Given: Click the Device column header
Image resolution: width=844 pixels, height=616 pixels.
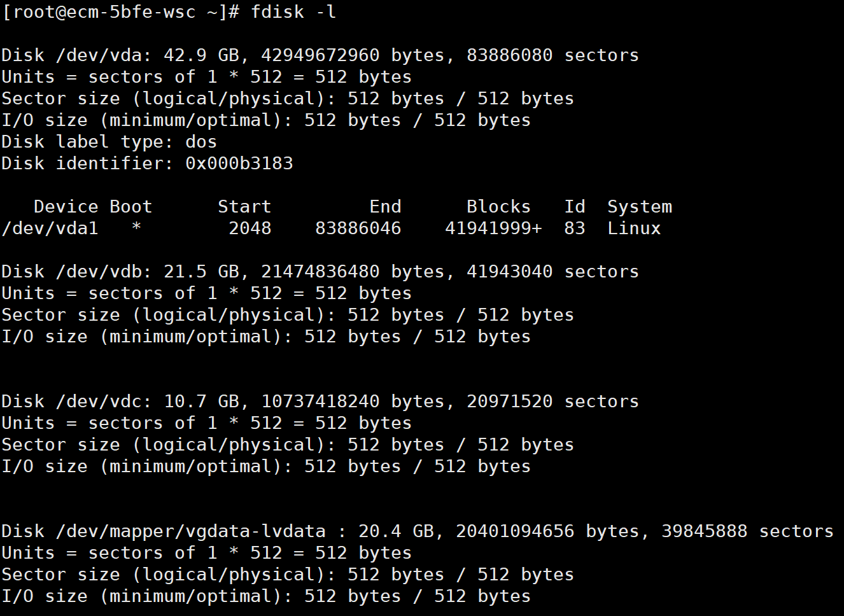Looking at the screenshot, I should click(x=66, y=207).
